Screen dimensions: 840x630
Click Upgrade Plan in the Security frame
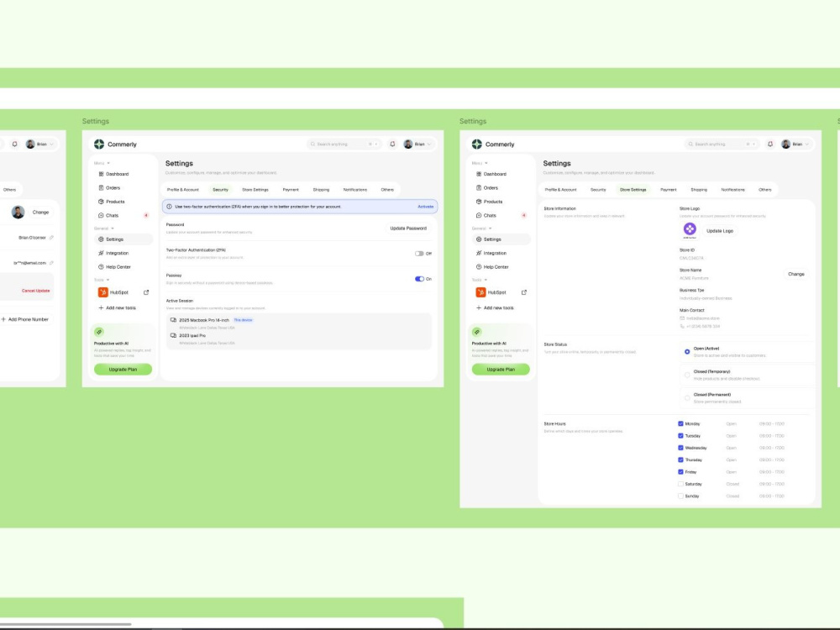[x=123, y=369]
